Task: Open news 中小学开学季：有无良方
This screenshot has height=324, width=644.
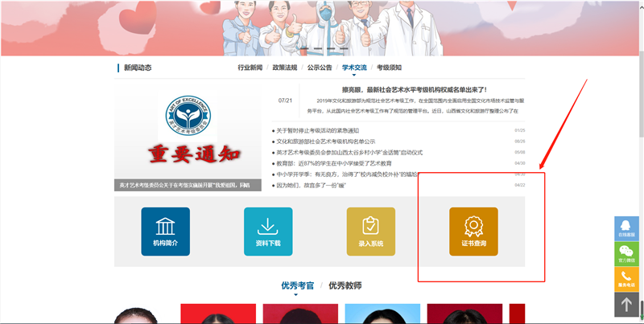Action: pyautogui.click(x=345, y=174)
